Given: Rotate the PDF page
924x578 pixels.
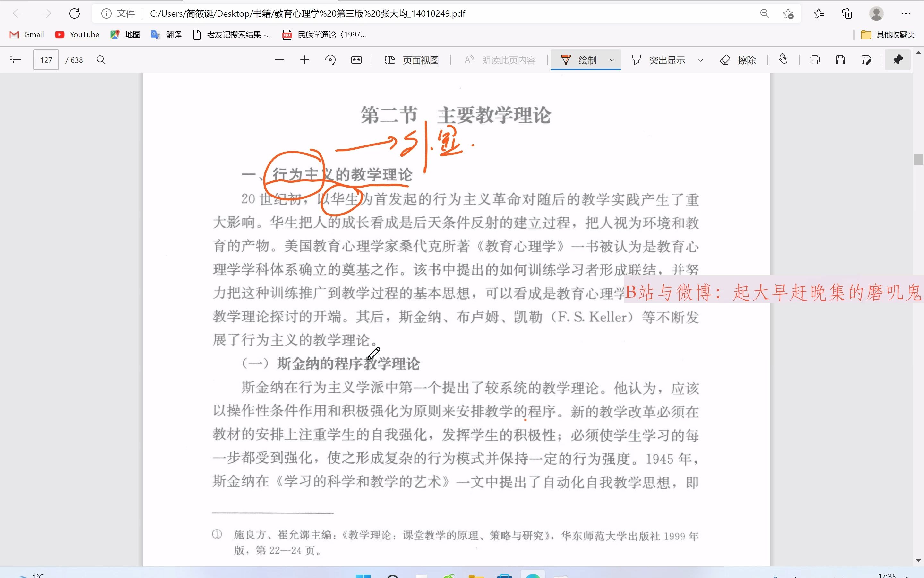Looking at the screenshot, I should click(330, 60).
